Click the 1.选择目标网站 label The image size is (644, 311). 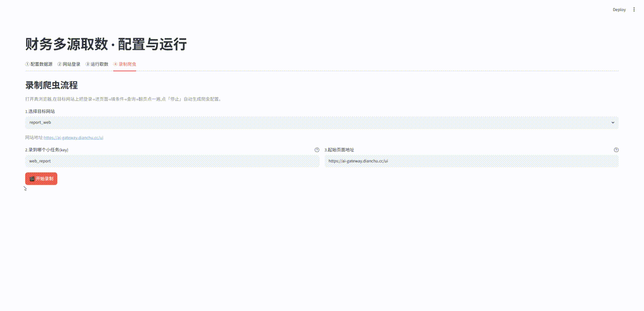click(x=40, y=111)
